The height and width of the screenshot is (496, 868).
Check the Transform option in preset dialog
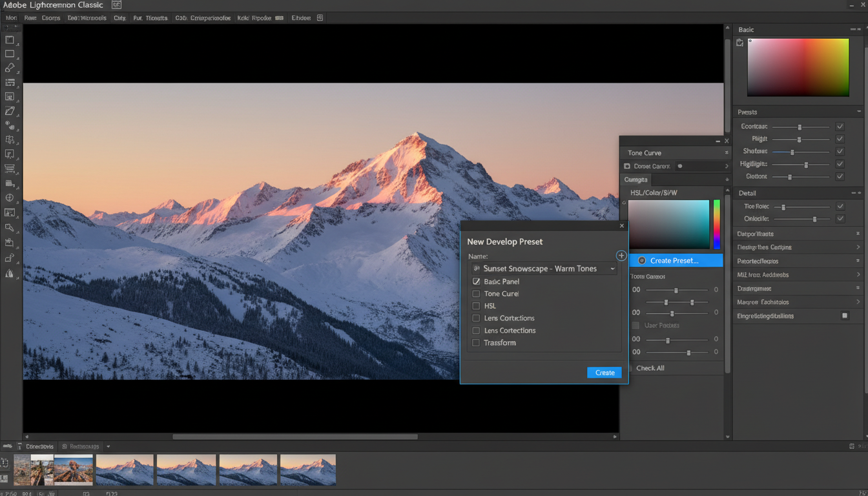click(476, 342)
